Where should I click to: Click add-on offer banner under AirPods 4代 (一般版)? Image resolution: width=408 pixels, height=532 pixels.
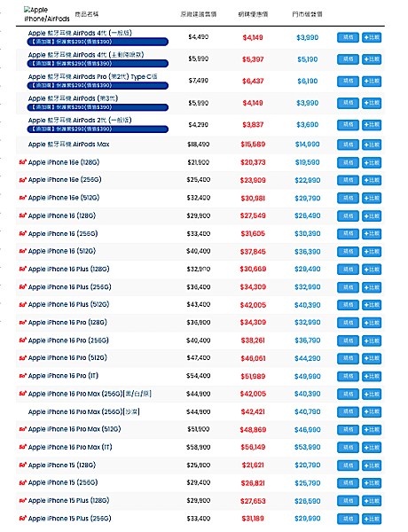[98, 42]
